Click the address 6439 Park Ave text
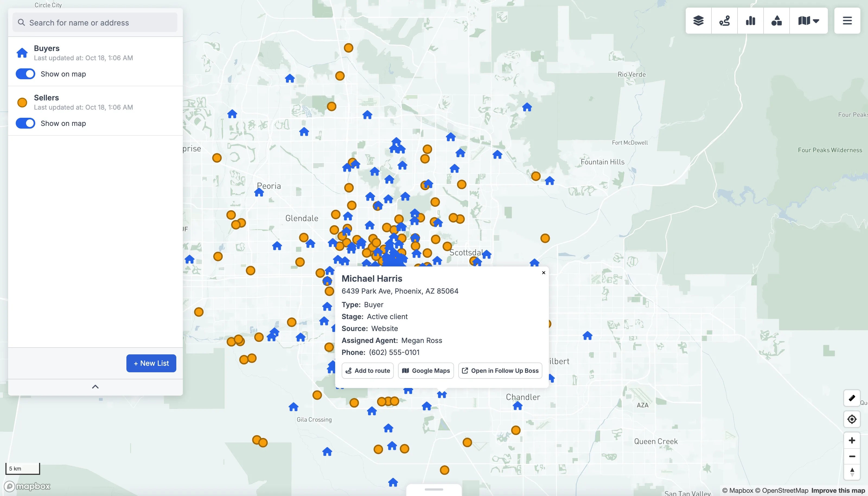The width and height of the screenshot is (868, 496). point(400,291)
